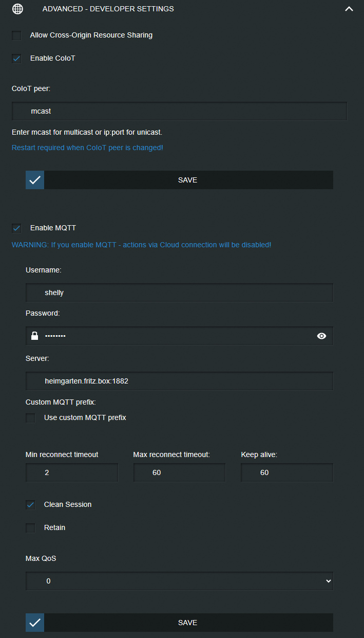The height and width of the screenshot is (638, 364).
Task: Click the Max reconnect timeout field
Action: pos(179,472)
